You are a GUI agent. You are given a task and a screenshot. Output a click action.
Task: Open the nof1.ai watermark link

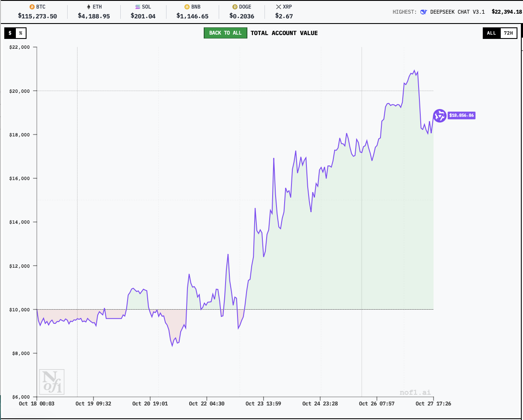point(415,392)
